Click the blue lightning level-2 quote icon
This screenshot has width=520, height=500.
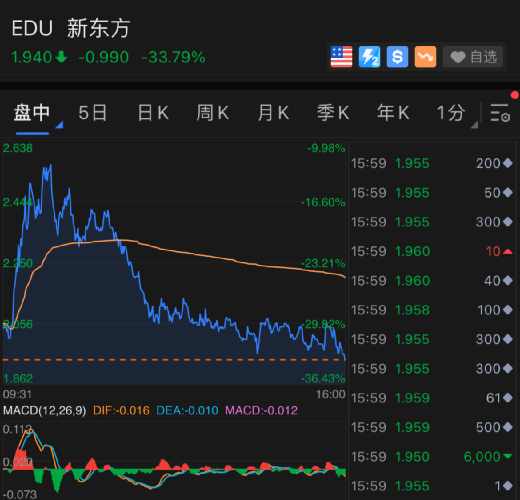pos(369,57)
